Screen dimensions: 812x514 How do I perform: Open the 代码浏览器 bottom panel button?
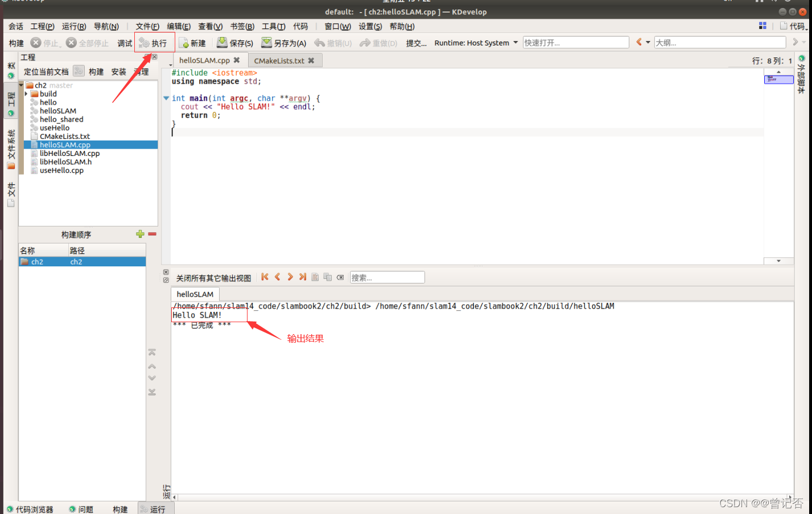30,509
